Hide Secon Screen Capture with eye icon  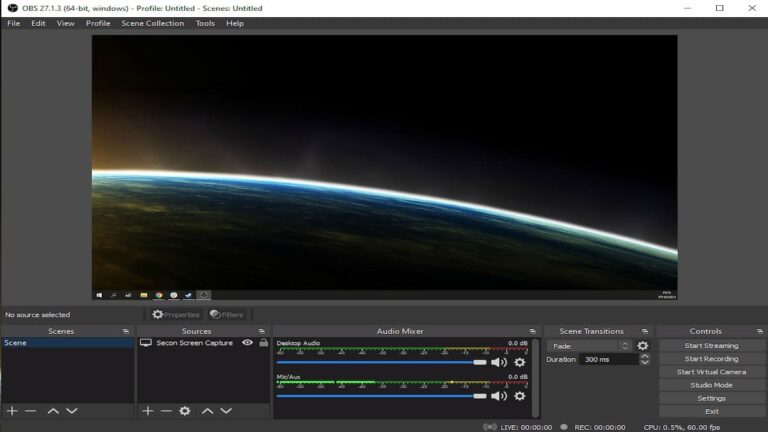pyautogui.click(x=247, y=343)
